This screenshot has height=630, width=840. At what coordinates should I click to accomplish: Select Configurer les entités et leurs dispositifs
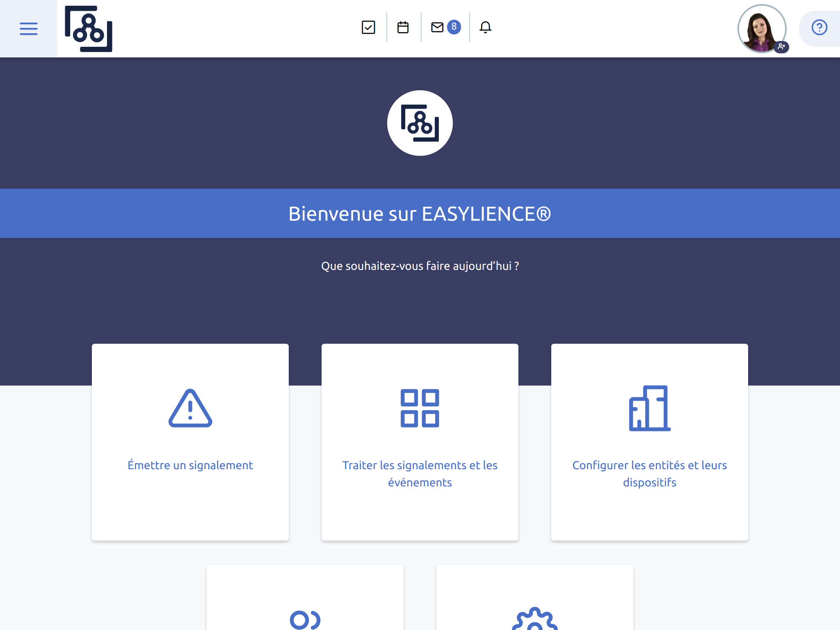(x=649, y=473)
